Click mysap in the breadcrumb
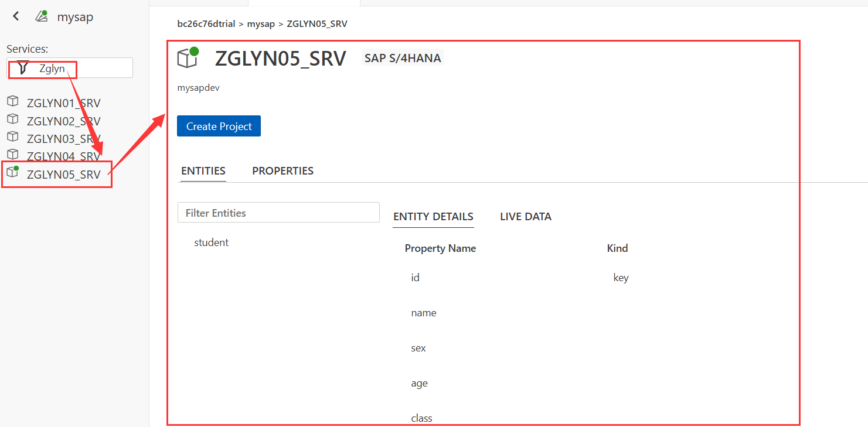Image resolution: width=868 pixels, height=427 pixels. tap(261, 24)
